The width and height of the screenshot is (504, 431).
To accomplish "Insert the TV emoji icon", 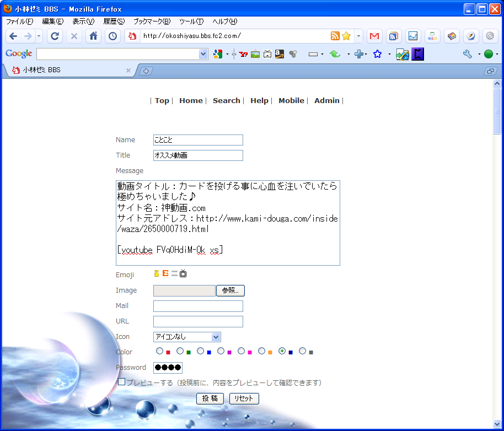I will click(183, 274).
